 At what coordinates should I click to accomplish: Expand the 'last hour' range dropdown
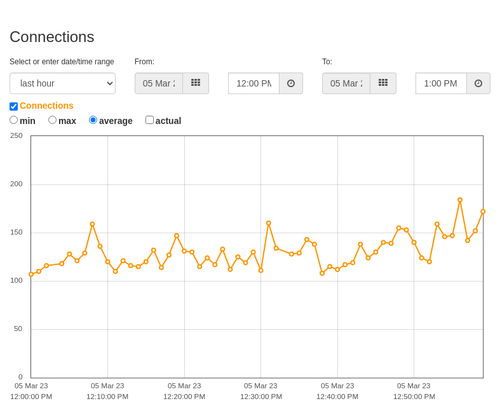coord(63,83)
